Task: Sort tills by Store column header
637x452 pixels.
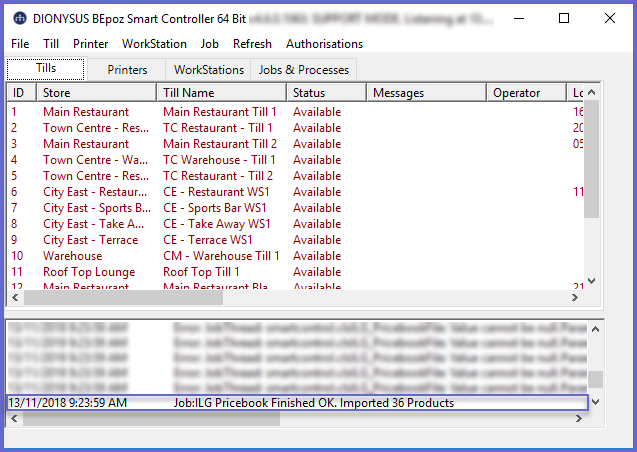Action: point(96,93)
